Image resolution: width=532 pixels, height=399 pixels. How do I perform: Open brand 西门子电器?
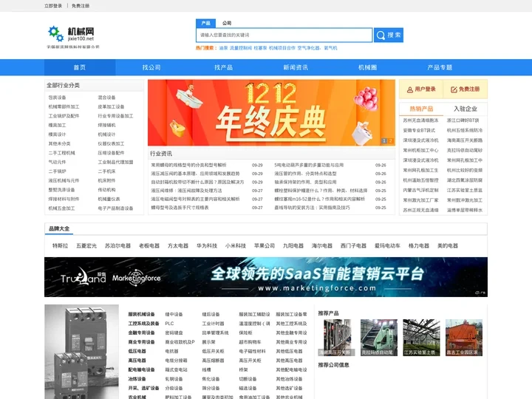(353, 245)
